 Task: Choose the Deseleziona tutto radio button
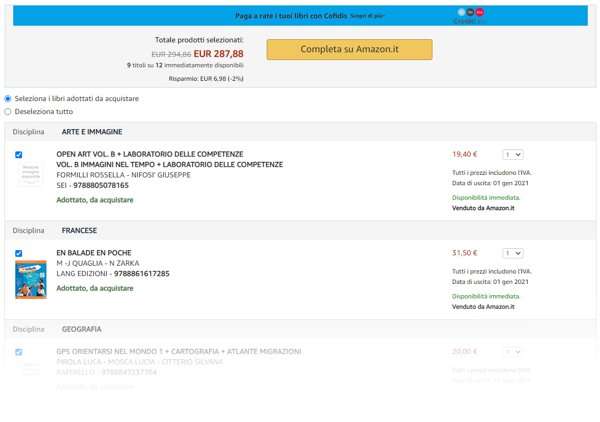tap(8, 112)
